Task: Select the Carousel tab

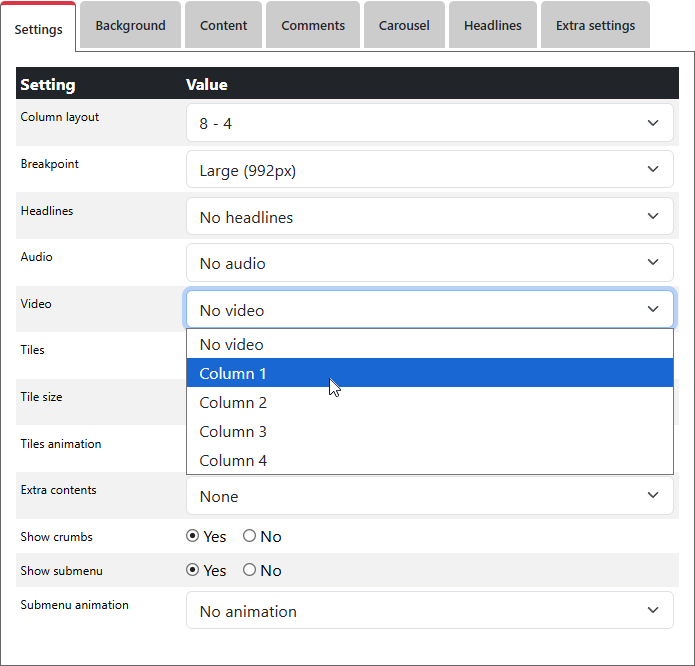Action: pyautogui.click(x=403, y=26)
